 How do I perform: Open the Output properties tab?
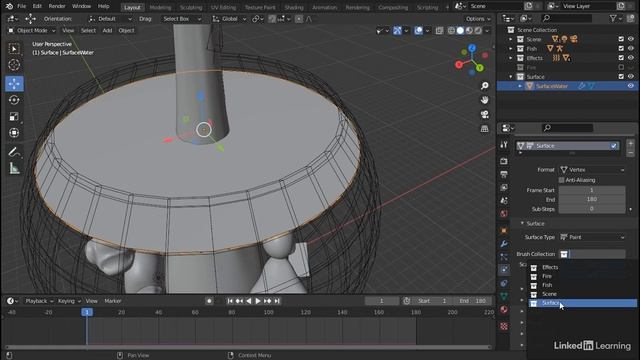[504, 174]
